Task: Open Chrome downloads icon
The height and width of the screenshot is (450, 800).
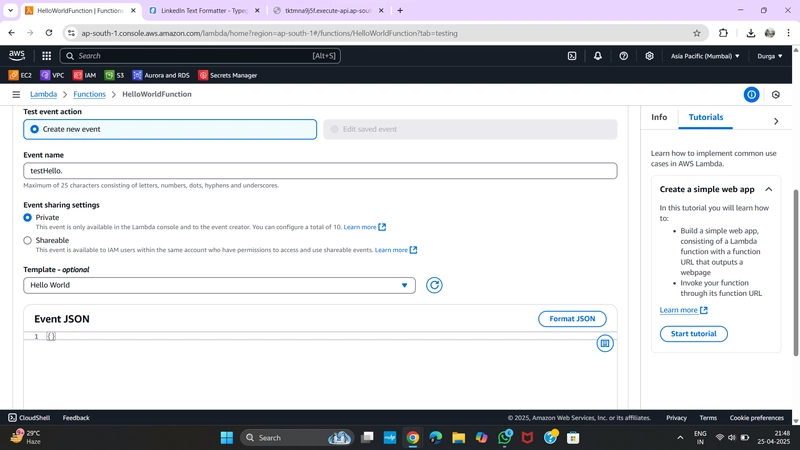Action: pos(751,33)
